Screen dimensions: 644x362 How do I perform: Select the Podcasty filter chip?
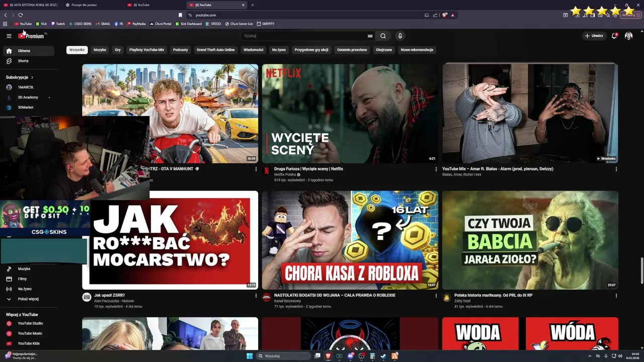point(180,50)
